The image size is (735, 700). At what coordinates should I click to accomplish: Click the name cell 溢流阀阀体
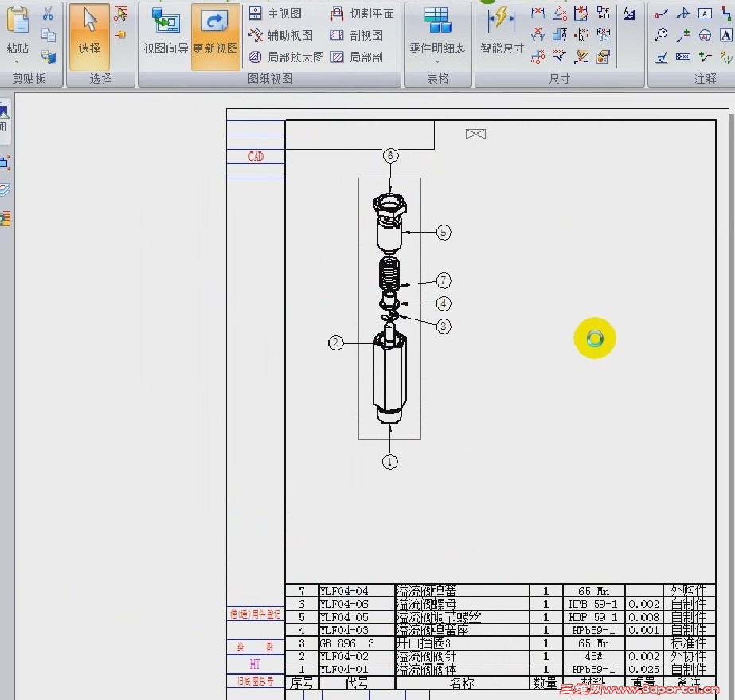tap(462, 670)
